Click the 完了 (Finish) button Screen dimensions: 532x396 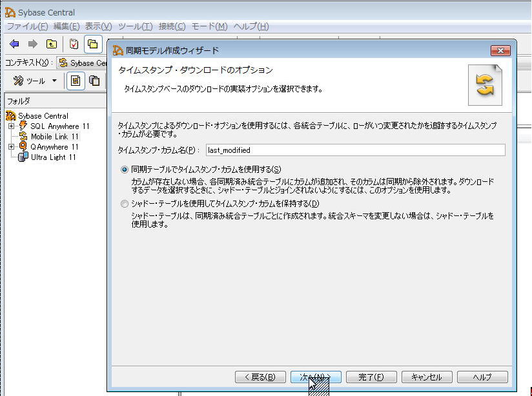[371, 377]
